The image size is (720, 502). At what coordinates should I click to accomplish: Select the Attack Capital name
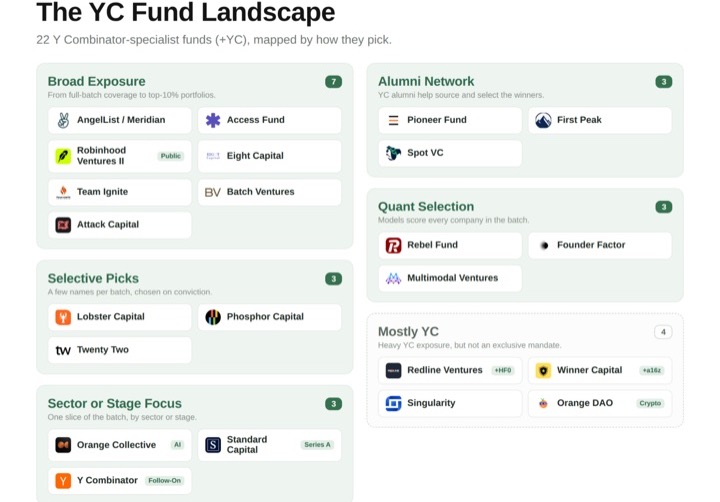(x=108, y=225)
